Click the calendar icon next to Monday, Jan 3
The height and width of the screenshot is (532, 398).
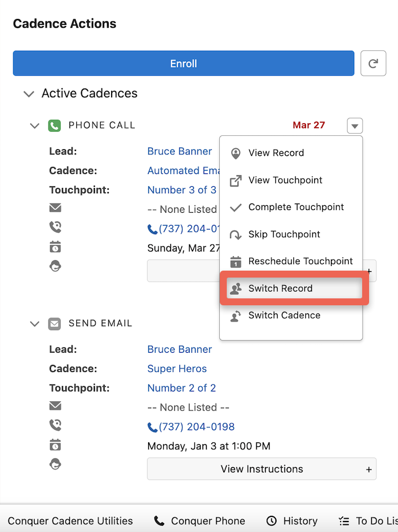[56, 445]
